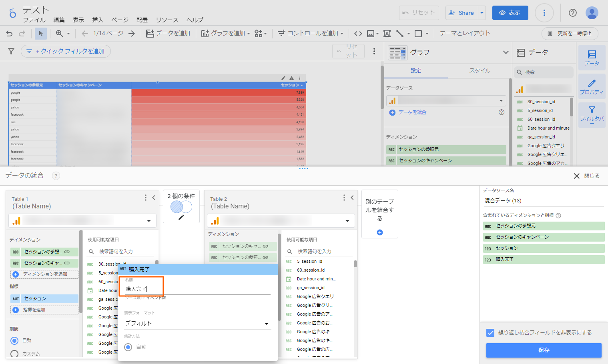Open the グラフを追加 dropdown
This screenshot has width=608, height=364.
point(225,34)
